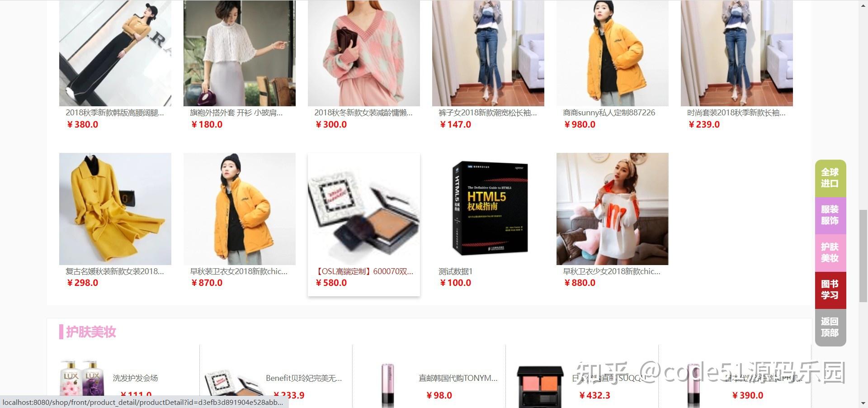Viewport: 868px width, 408px height.
Task: Go to 图书学习 via the sidebar
Action: tap(830, 290)
